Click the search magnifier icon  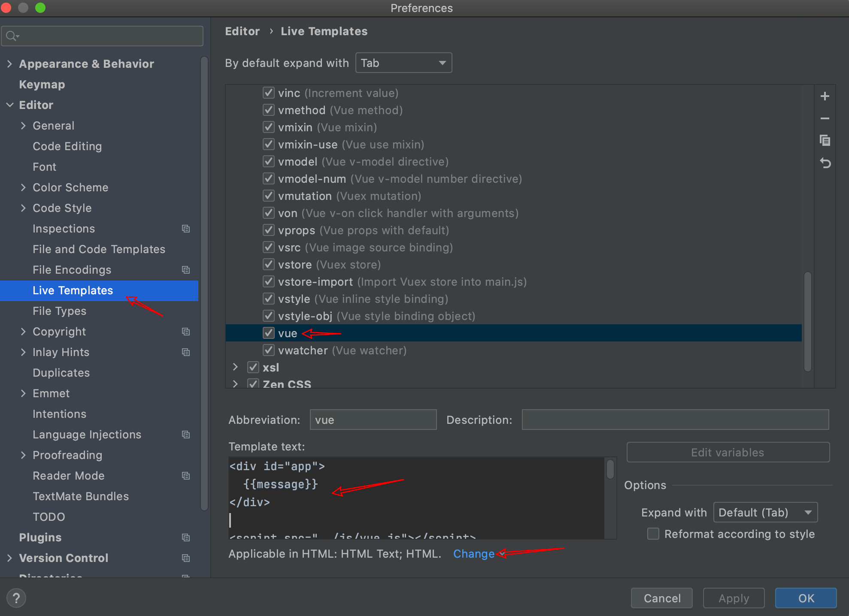point(12,36)
